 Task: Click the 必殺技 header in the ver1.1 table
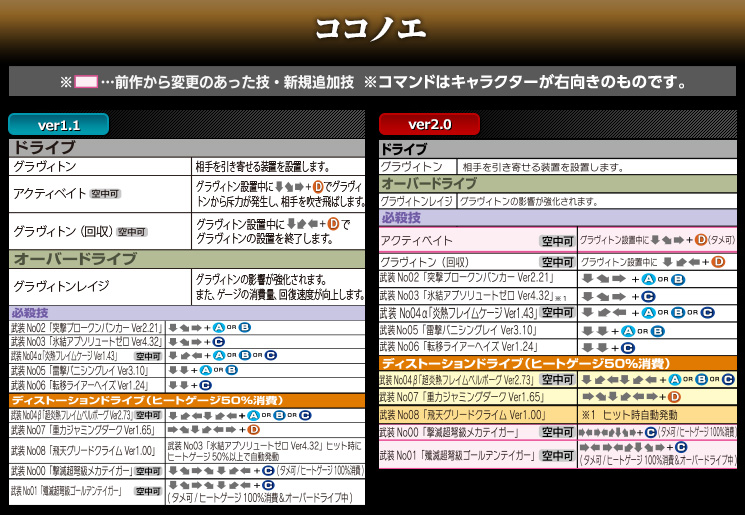(x=187, y=313)
